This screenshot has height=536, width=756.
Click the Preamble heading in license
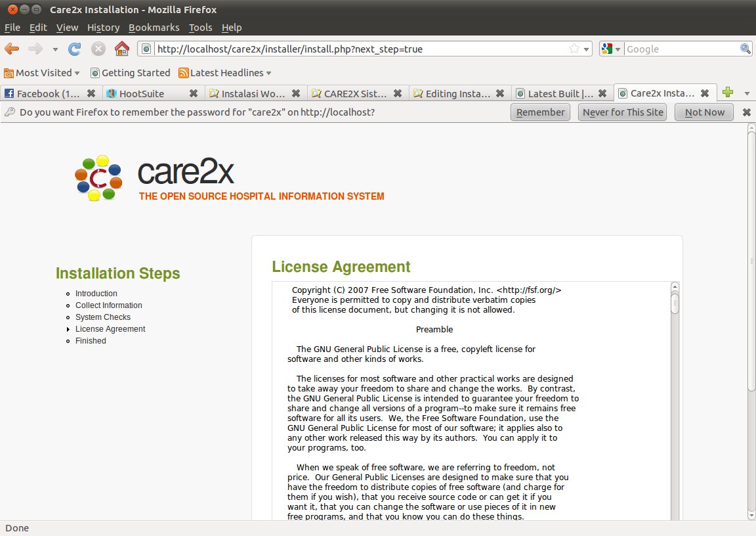click(x=434, y=330)
